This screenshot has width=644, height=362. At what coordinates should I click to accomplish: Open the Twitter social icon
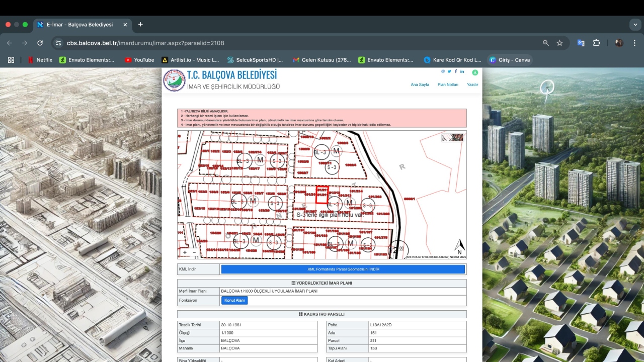pyautogui.click(x=449, y=71)
